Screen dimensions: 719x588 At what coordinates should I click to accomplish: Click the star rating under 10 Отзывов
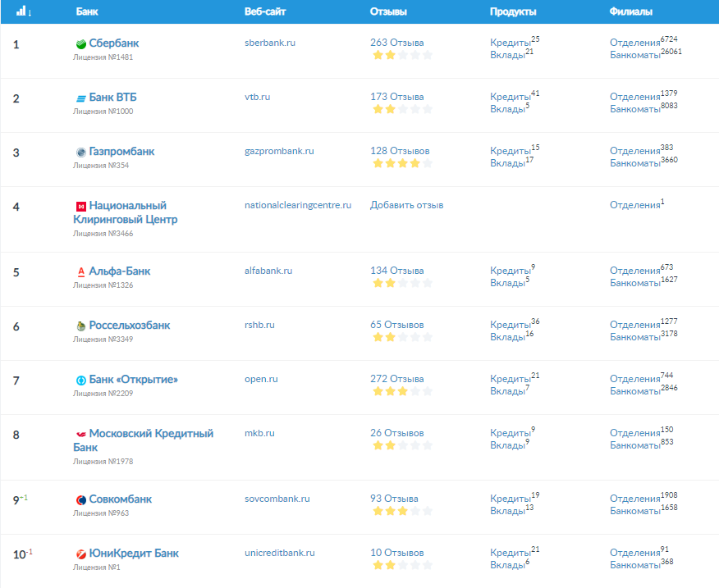click(402, 566)
